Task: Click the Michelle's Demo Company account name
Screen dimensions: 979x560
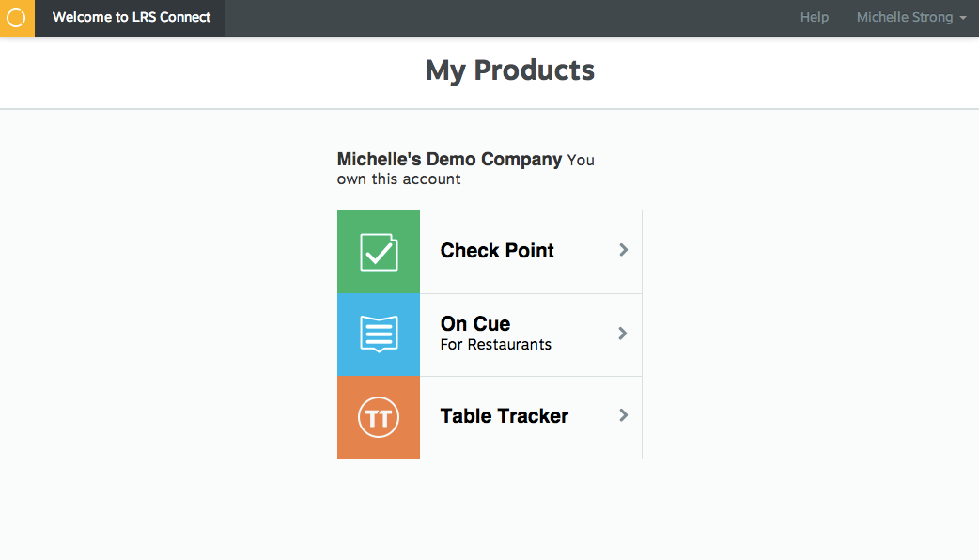Action: coord(449,159)
